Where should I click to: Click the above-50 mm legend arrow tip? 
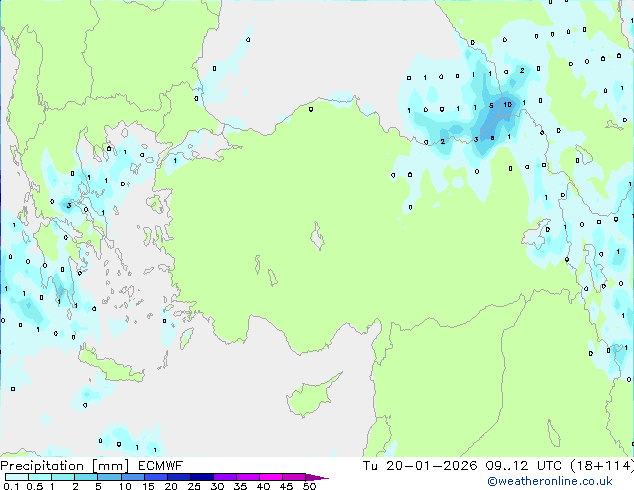[317, 477]
